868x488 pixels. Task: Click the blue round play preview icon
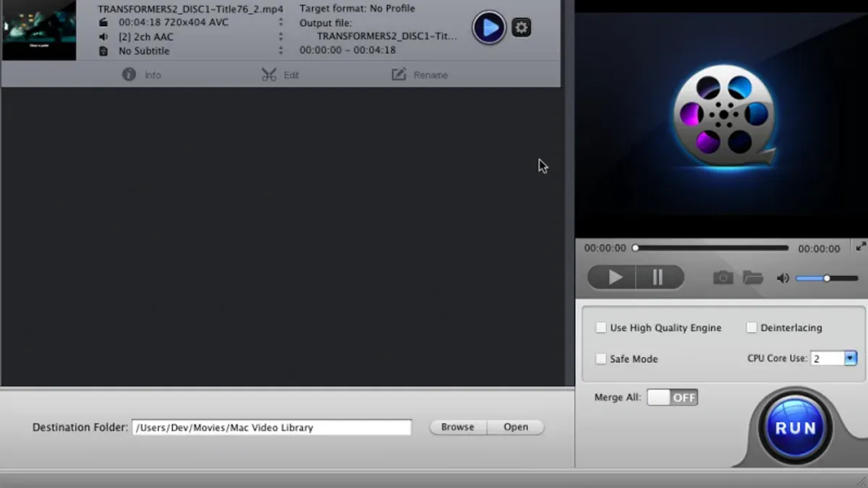[489, 28]
